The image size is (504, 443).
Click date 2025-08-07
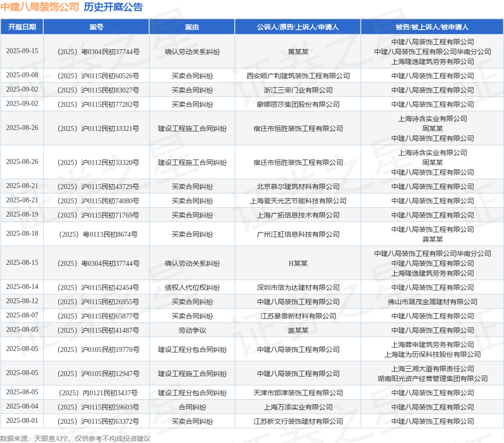pos(22,316)
